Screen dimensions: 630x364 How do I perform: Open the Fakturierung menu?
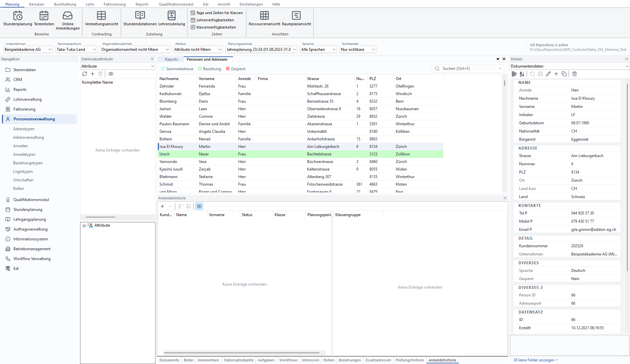click(115, 4)
